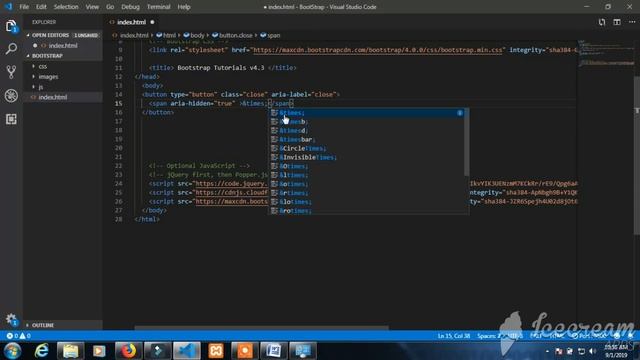
Task: Choose the &Otimes; suggestion
Action: point(368,166)
